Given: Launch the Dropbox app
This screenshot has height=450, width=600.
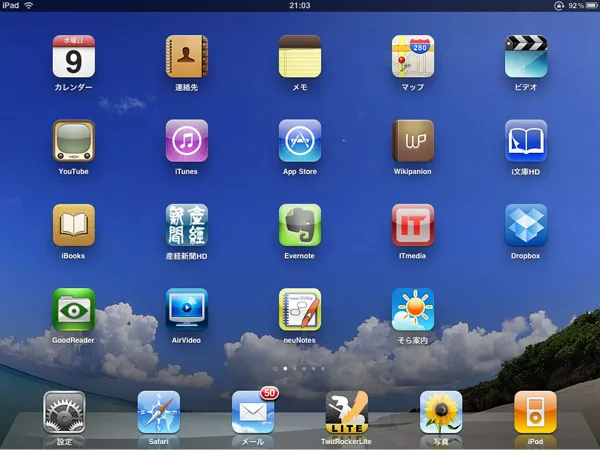Looking at the screenshot, I should 526,225.
